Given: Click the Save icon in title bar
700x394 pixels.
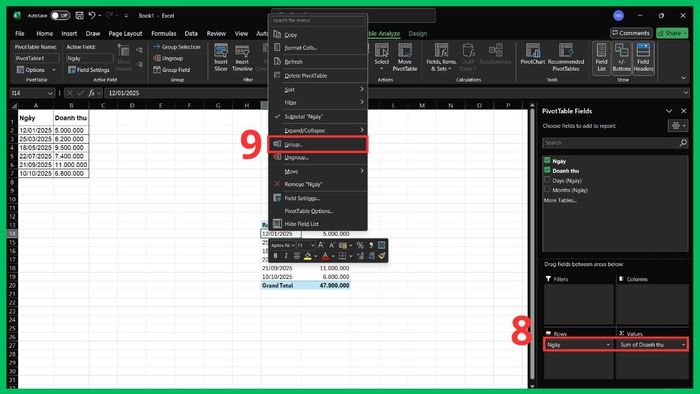Looking at the screenshot, I should click(79, 16).
